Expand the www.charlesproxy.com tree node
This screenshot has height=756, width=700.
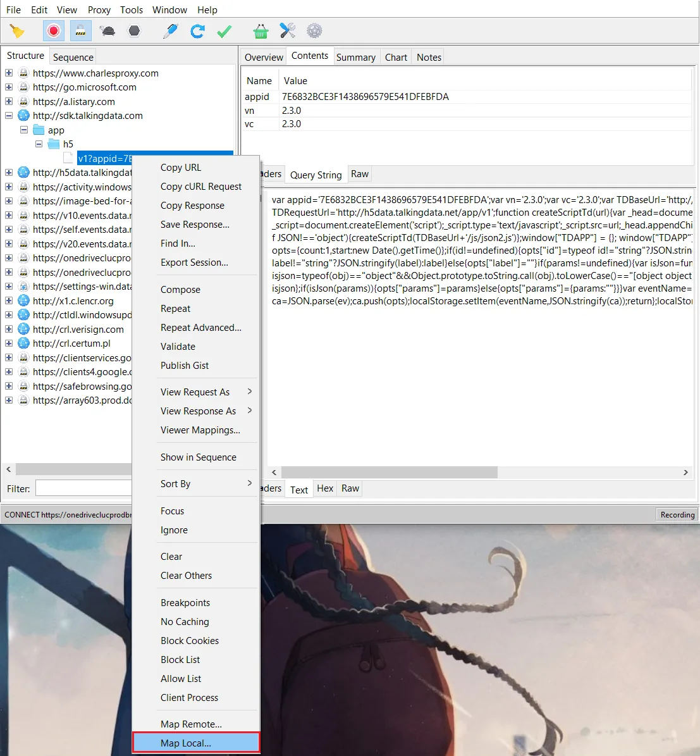tap(9, 73)
